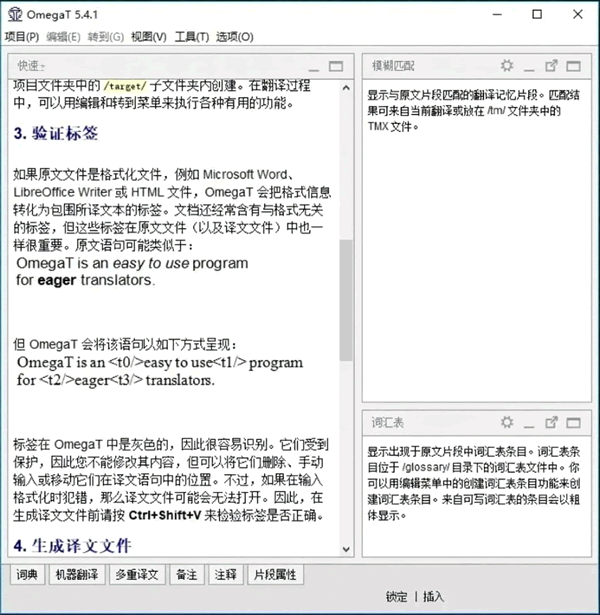Click the editor vertical scrollbar thumb
The height and width of the screenshot is (615, 600).
tap(346, 300)
